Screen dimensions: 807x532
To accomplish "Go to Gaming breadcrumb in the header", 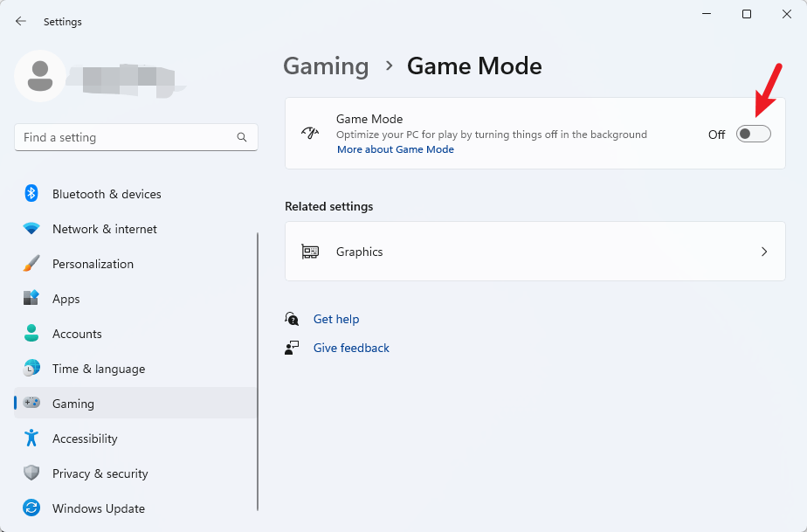I will 326,66.
